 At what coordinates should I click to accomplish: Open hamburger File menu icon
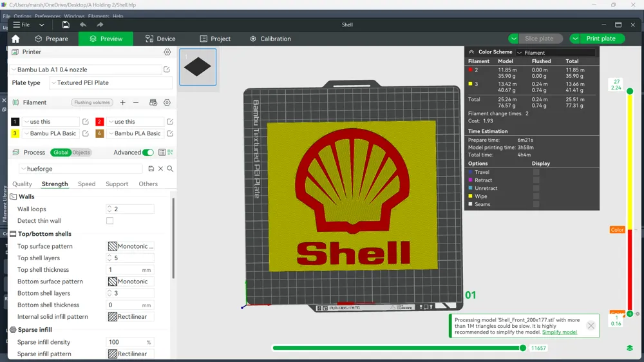(x=17, y=24)
